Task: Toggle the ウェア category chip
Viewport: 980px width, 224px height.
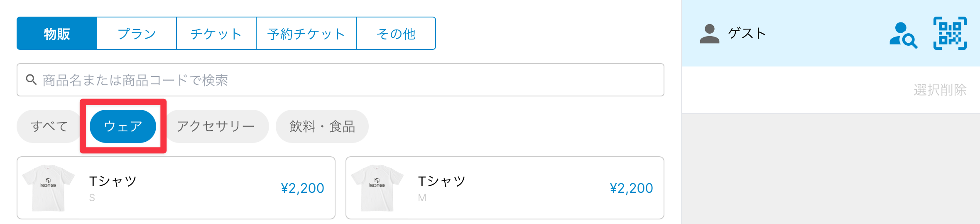Action: 123,126
